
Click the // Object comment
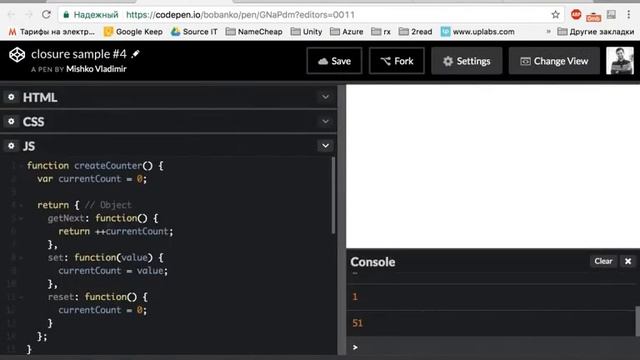point(108,205)
